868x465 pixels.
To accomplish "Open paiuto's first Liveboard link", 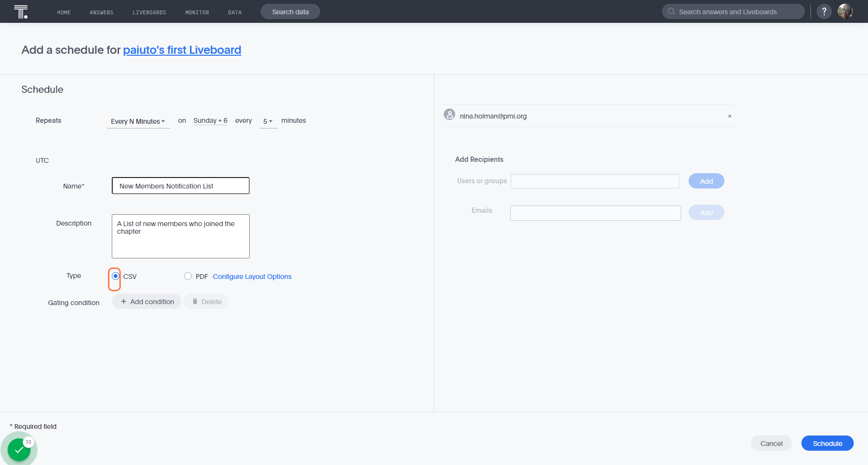I will [182, 50].
